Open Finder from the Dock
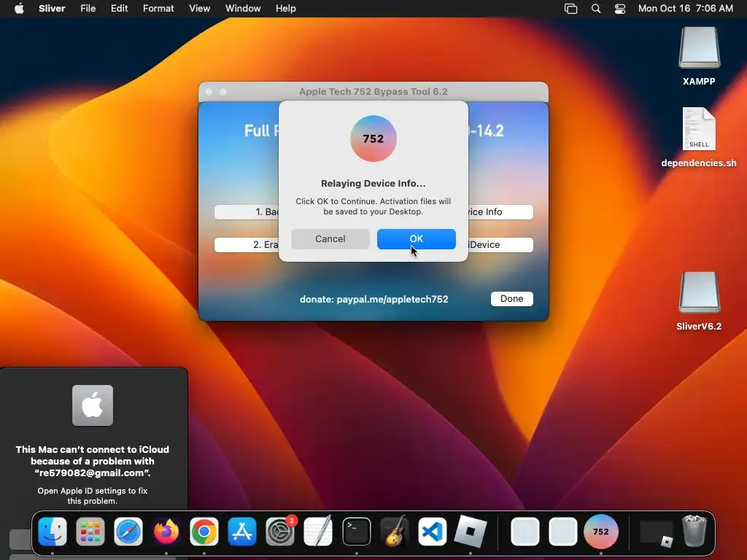Screen dimensions: 747x560 (53, 531)
